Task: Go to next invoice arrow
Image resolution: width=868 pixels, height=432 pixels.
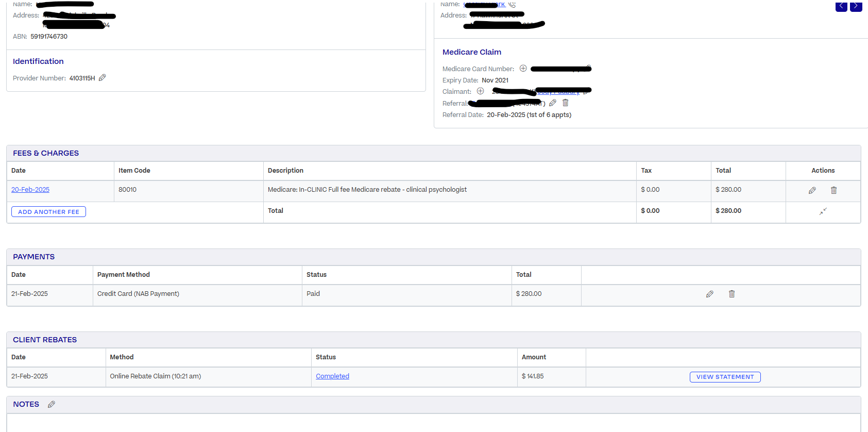Action: coord(856,6)
